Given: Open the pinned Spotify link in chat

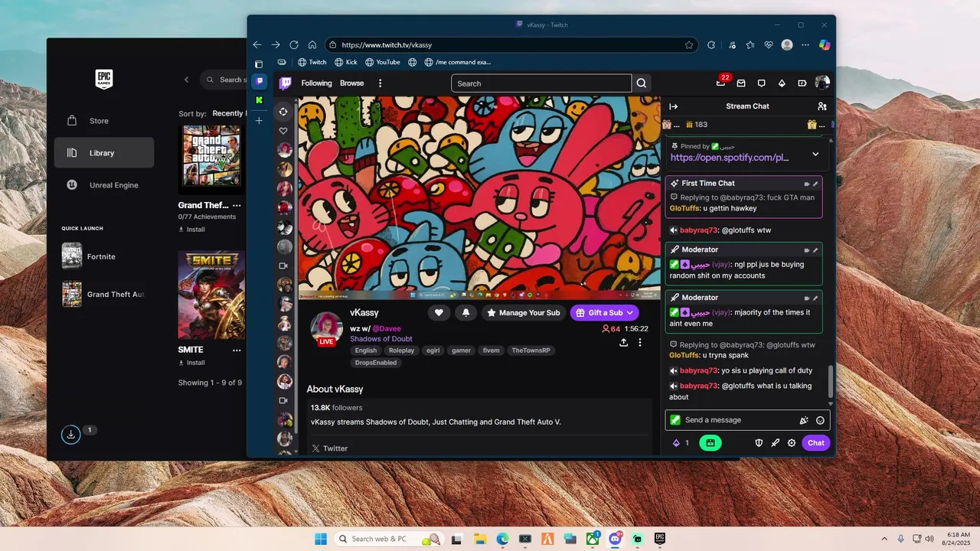Looking at the screenshot, I should tap(730, 158).
